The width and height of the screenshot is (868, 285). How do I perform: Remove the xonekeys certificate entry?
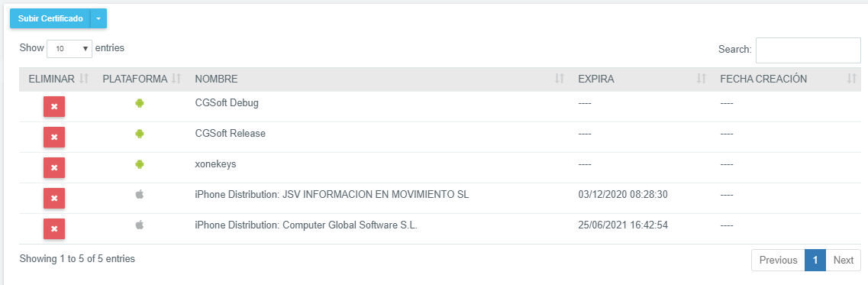click(54, 167)
